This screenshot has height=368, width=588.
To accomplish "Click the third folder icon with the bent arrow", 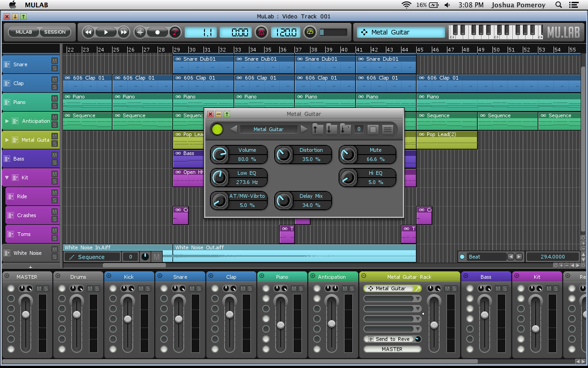I will click(x=345, y=129).
